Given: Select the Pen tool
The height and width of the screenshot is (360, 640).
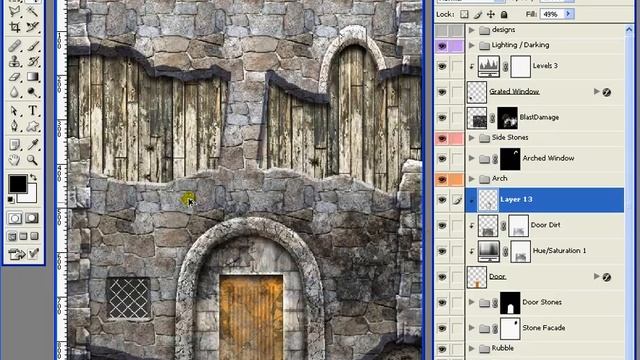Looking at the screenshot, I should tap(14, 126).
